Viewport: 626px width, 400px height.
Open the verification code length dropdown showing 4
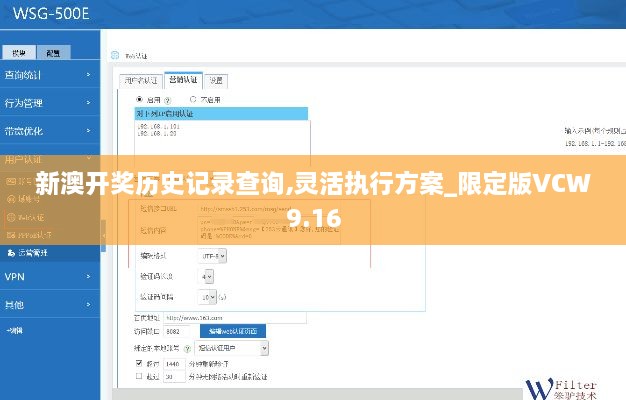click(x=206, y=276)
